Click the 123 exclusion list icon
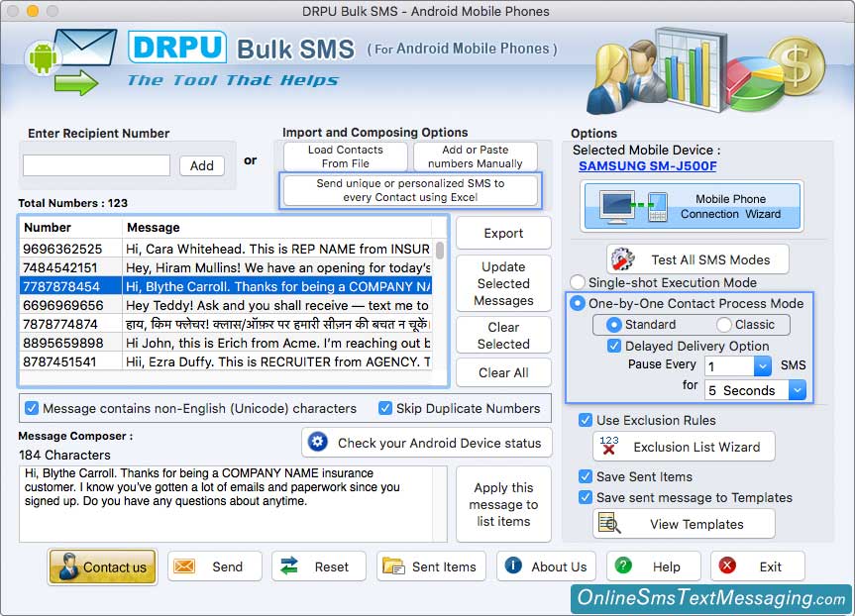The height and width of the screenshot is (616, 855). (608, 446)
